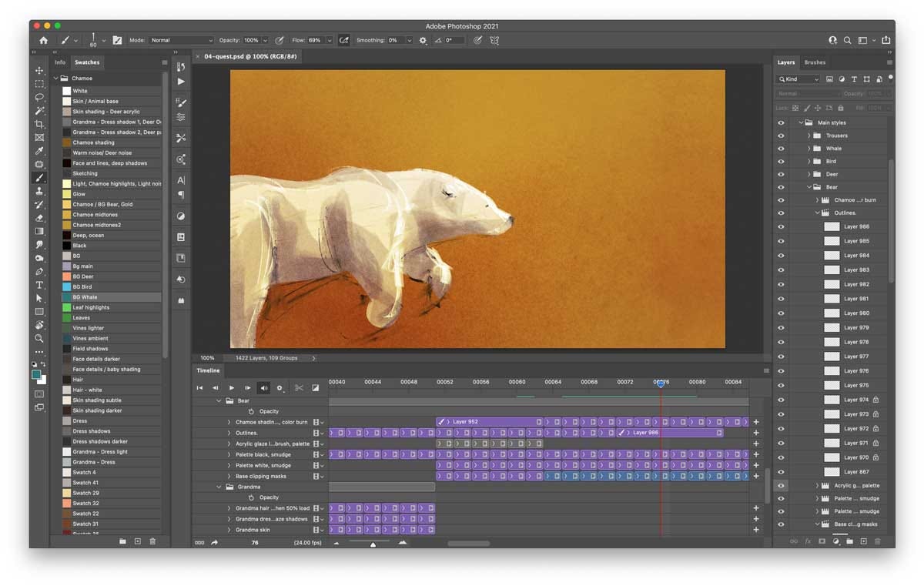924x586 pixels.
Task: Toggle Main styles group visibility
Action: point(781,122)
